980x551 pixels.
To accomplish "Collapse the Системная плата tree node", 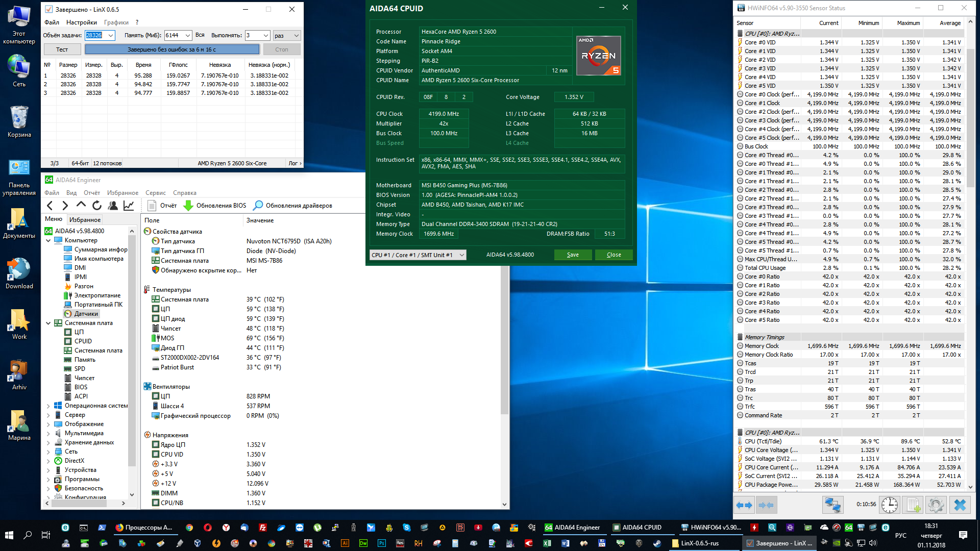I will (48, 323).
